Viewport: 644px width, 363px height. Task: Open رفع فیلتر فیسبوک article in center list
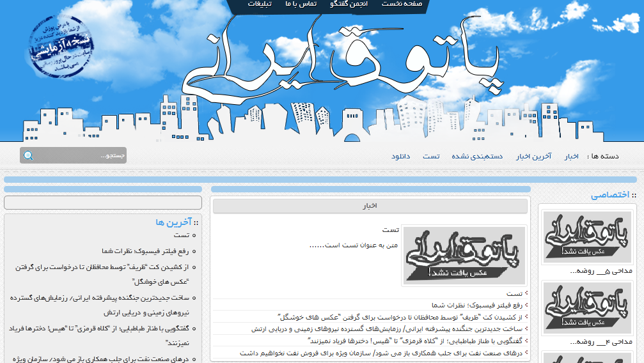pyautogui.click(x=476, y=305)
